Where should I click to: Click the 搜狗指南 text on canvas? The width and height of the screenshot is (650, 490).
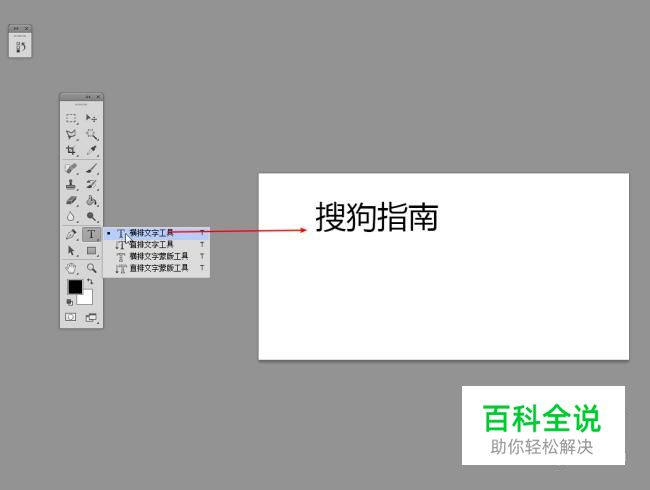tap(377, 217)
